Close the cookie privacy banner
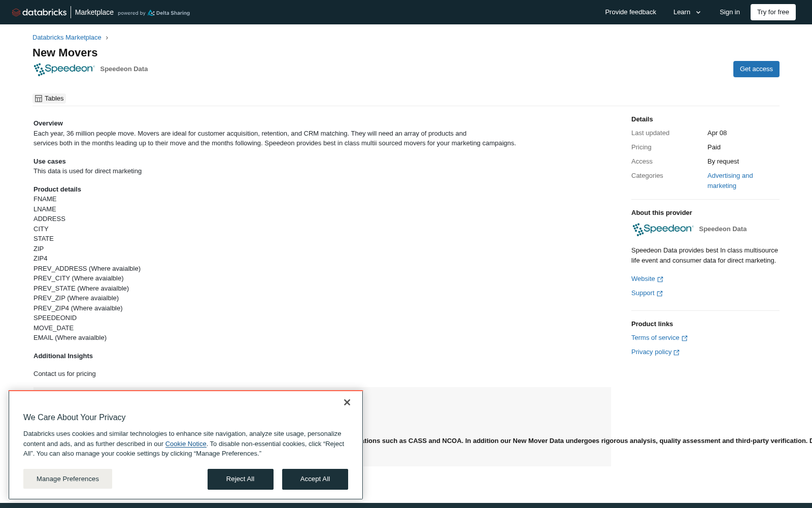The image size is (812, 508). [347, 402]
